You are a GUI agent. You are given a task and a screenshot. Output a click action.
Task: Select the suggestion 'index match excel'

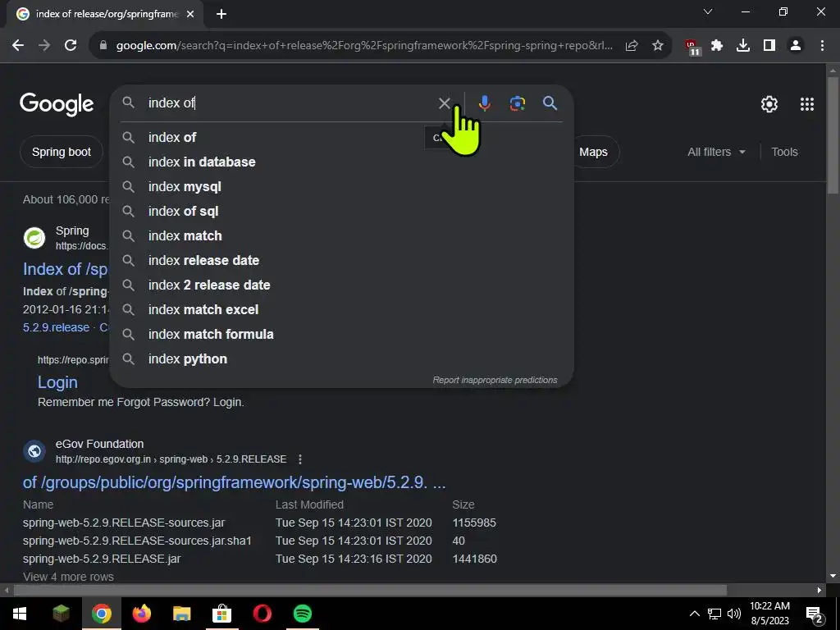[341, 309]
